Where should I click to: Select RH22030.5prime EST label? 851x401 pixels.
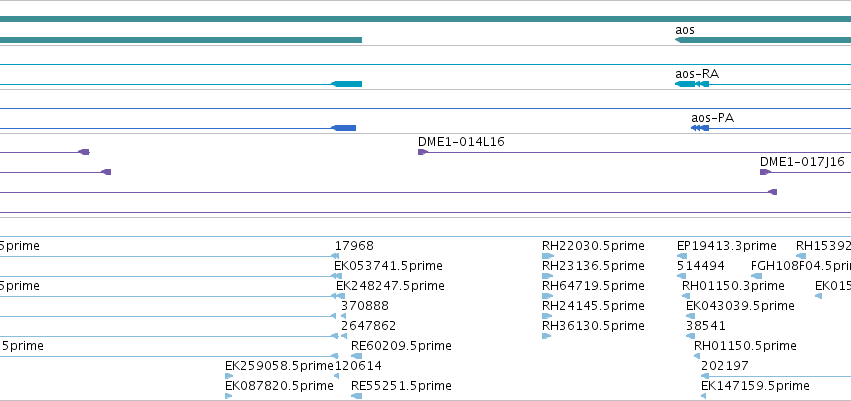593,246
